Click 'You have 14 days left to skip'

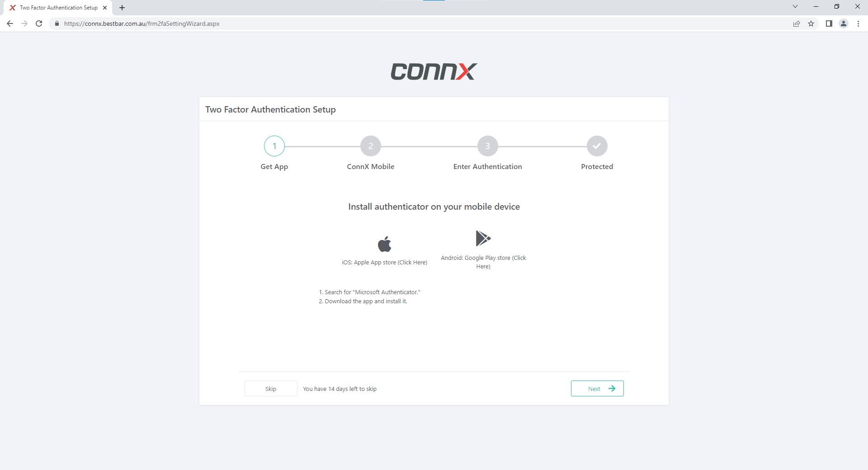coord(340,389)
